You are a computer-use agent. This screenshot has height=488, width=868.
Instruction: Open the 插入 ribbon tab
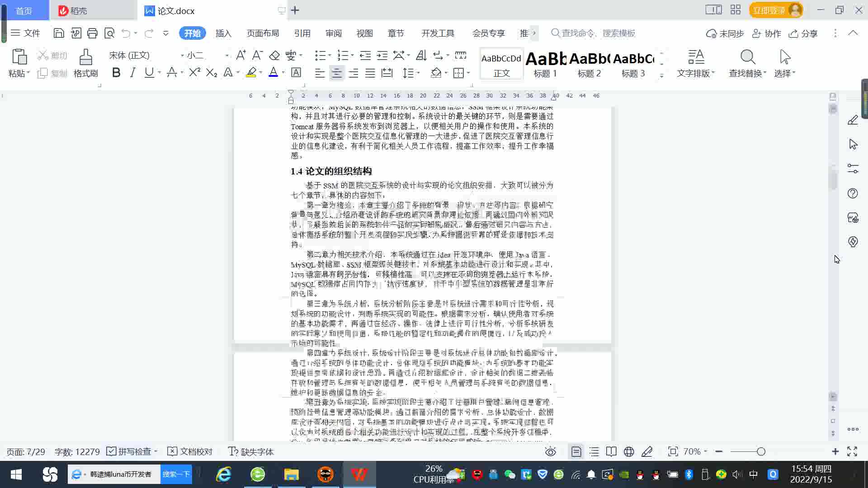[x=223, y=33]
